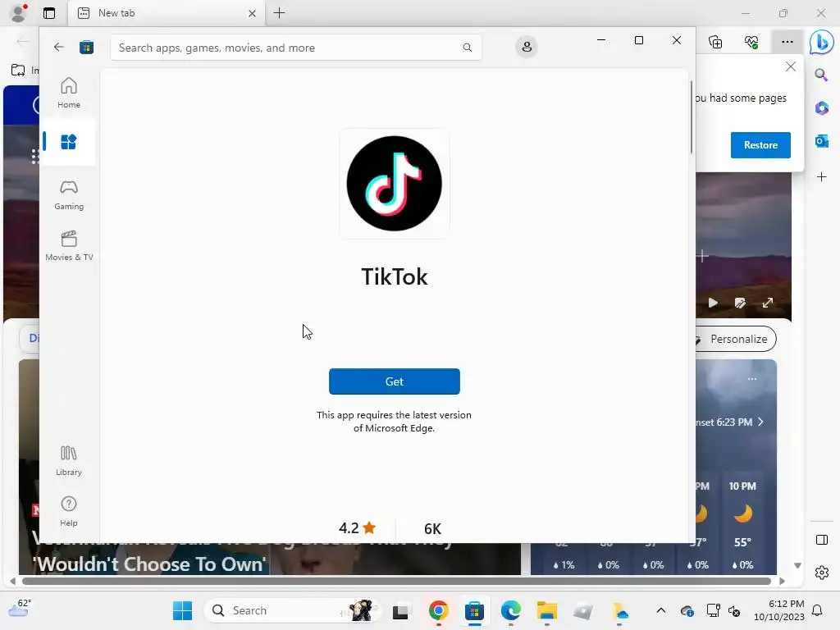Open the Bing chat sidebar icon
This screenshot has width=840, height=630.
click(821, 42)
